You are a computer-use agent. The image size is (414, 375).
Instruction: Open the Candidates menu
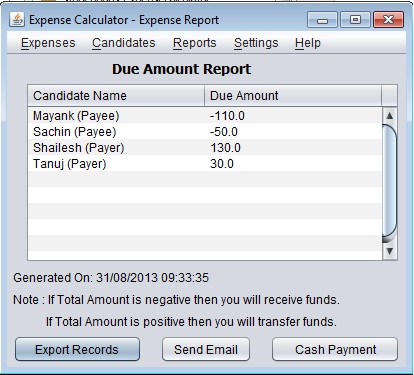(124, 43)
